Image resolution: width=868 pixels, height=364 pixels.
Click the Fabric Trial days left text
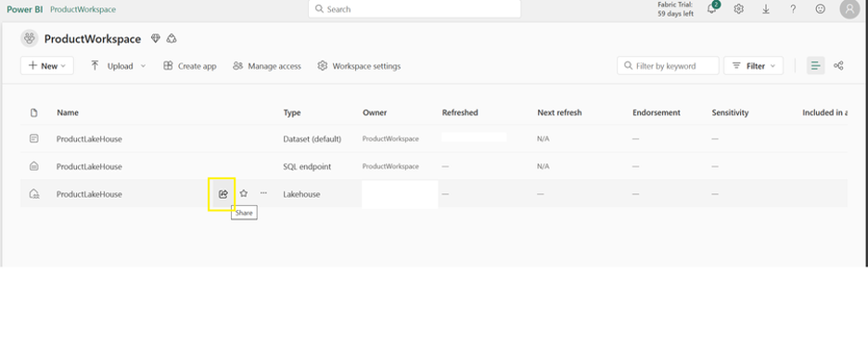675,9
